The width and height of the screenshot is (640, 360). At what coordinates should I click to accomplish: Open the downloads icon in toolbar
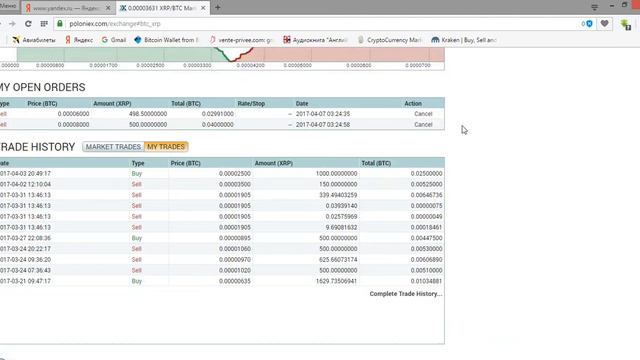pos(626,24)
